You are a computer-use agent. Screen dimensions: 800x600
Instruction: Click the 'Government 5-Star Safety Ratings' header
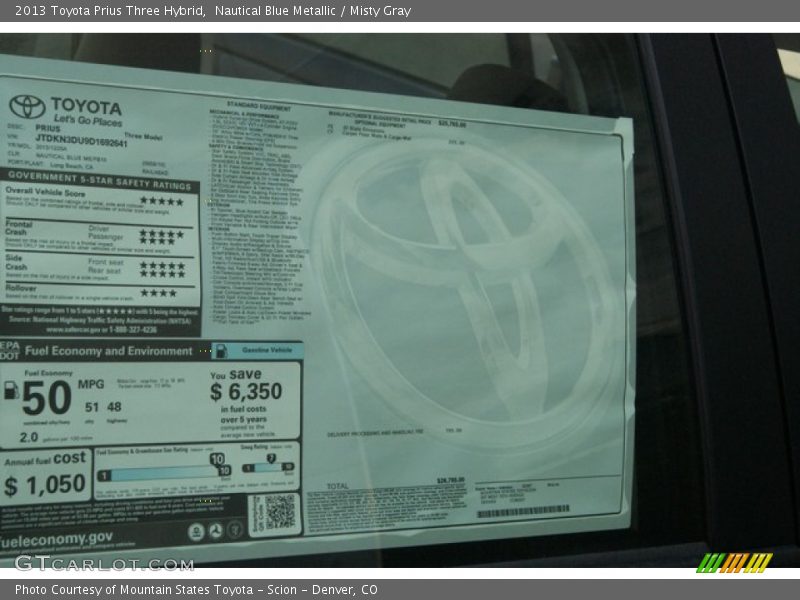99,180
